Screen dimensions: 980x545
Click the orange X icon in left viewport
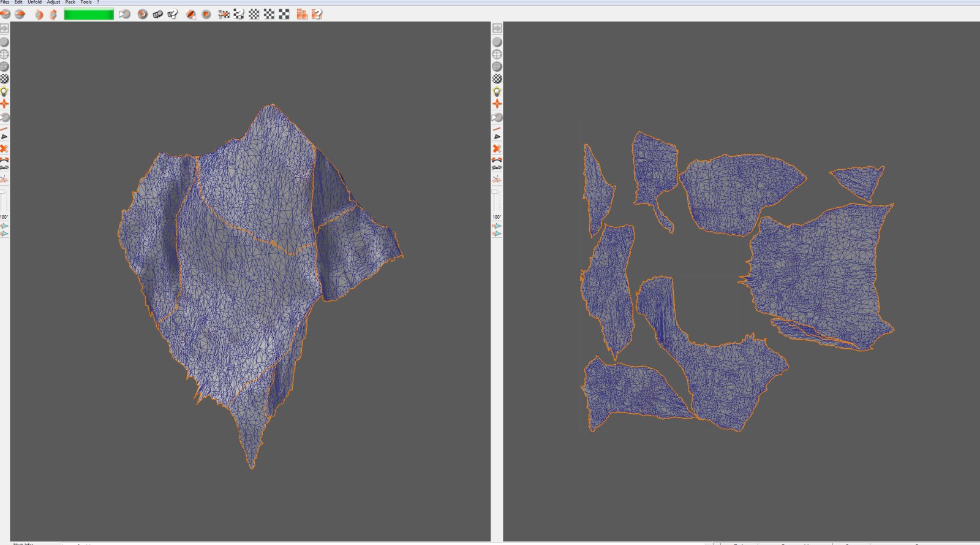coord(4,148)
